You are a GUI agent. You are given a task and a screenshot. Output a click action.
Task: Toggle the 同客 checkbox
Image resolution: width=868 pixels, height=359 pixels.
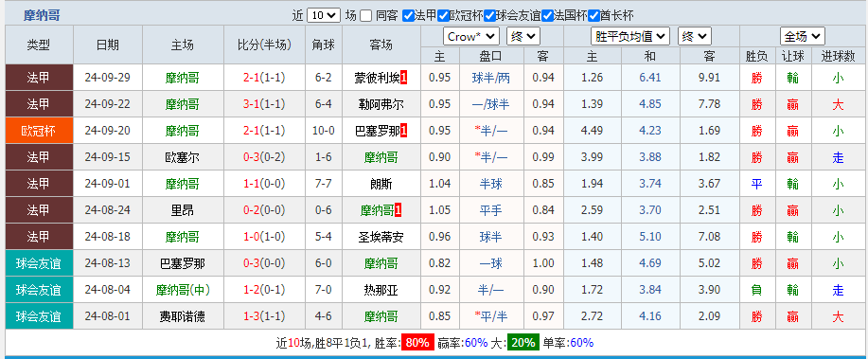pos(365,15)
